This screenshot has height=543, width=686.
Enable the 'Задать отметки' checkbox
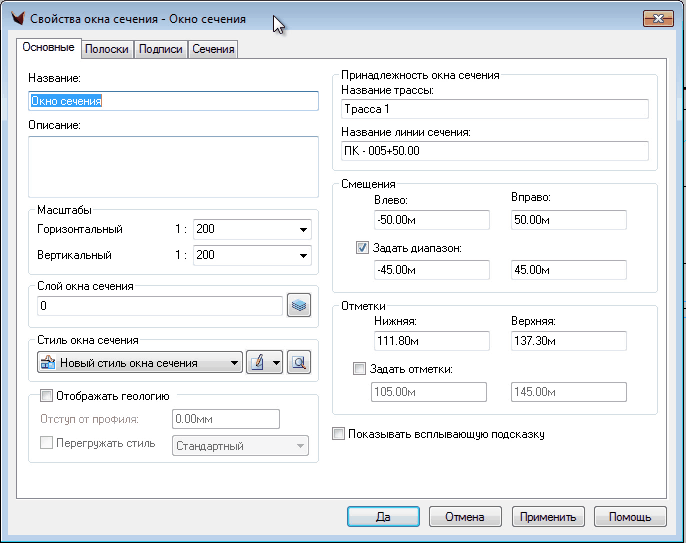coord(360,370)
